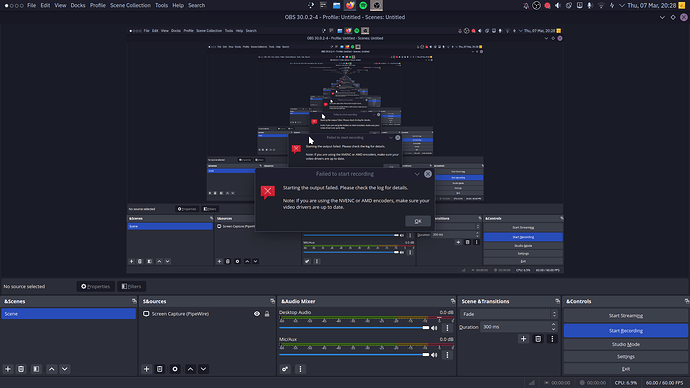This screenshot has width=690, height=388.
Task: Open the Docks menu
Action: pyautogui.click(x=78, y=5)
